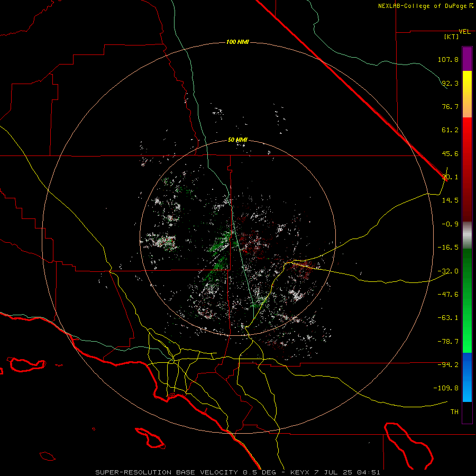Pick the red segment of the velocity scale
This screenshot has width=476, height=476.
point(467,169)
